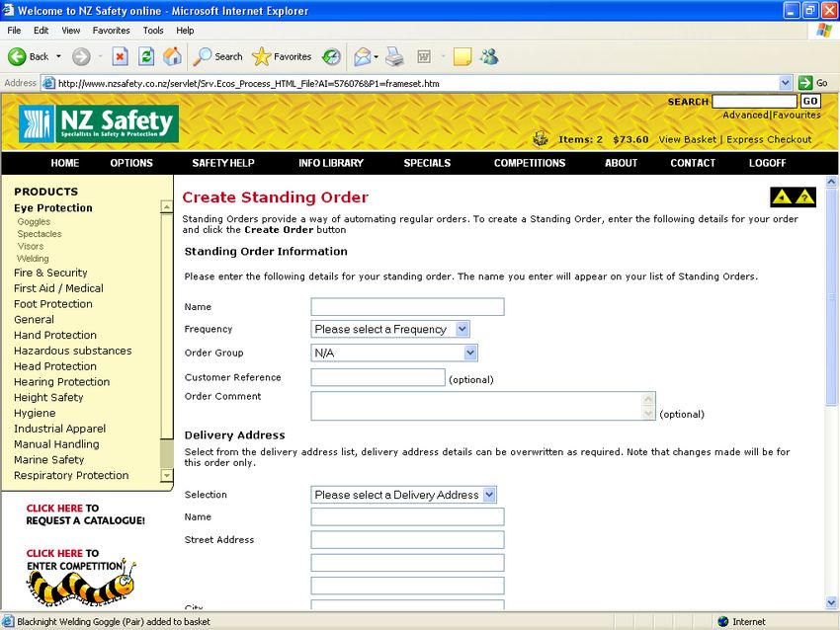
Task: Open the Back button history dropdown arrow
Action: tap(58, 56)
